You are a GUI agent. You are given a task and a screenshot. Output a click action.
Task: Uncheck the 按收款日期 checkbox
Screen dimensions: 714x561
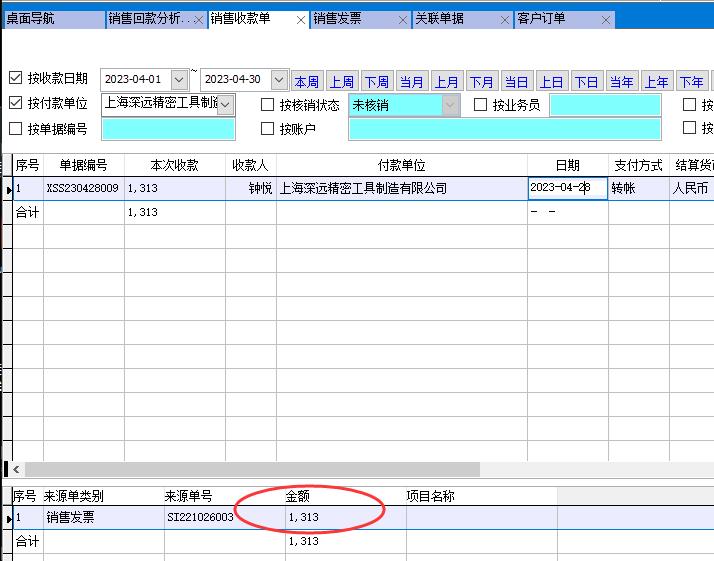(15, 78)
